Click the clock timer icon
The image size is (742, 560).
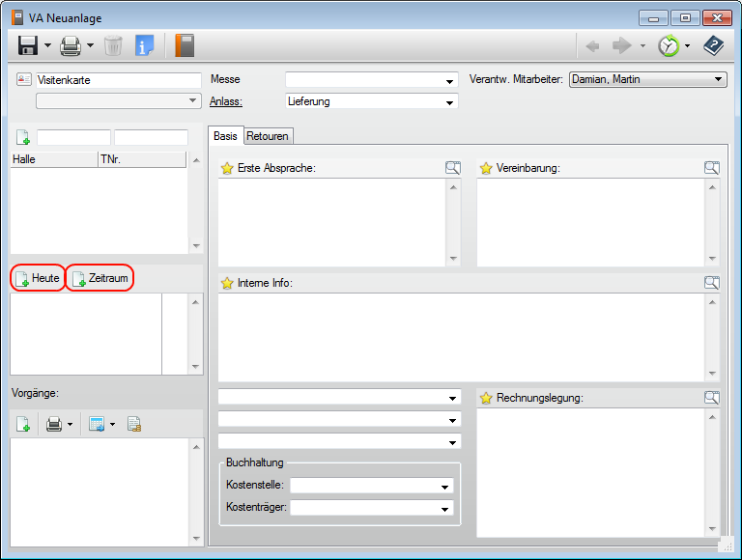click(x=668, y=45)
